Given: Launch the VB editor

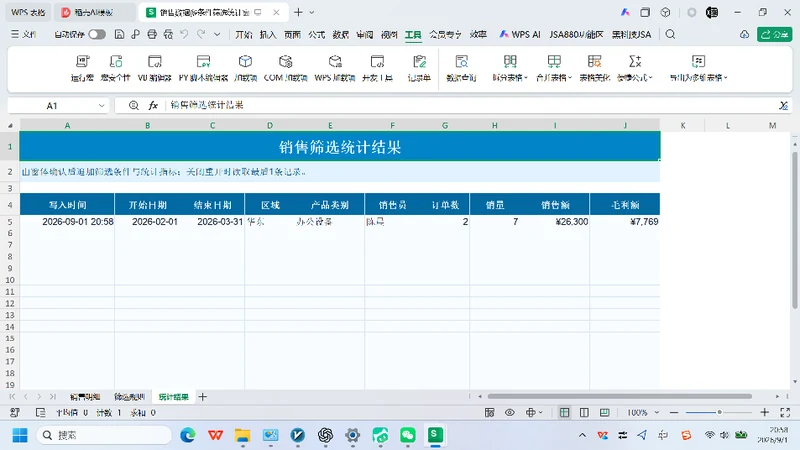Looking at the screenshot, I should [x=155, y=68].
